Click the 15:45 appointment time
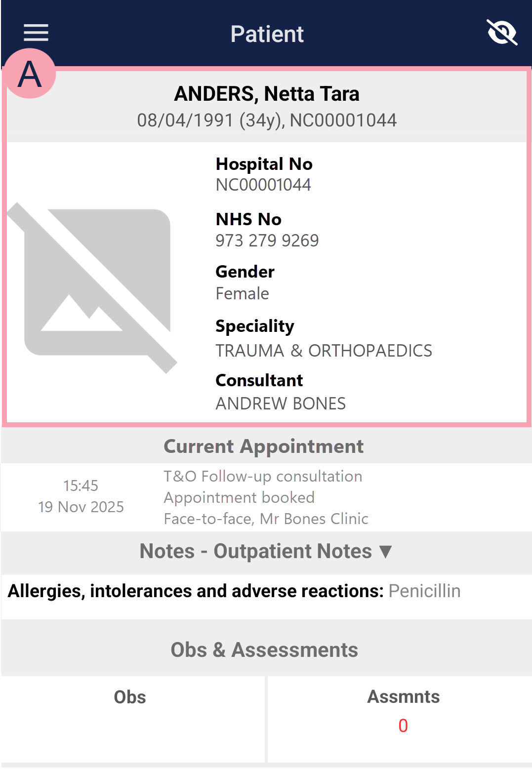This screenshot has height=769, width=532. pos(81,486)
